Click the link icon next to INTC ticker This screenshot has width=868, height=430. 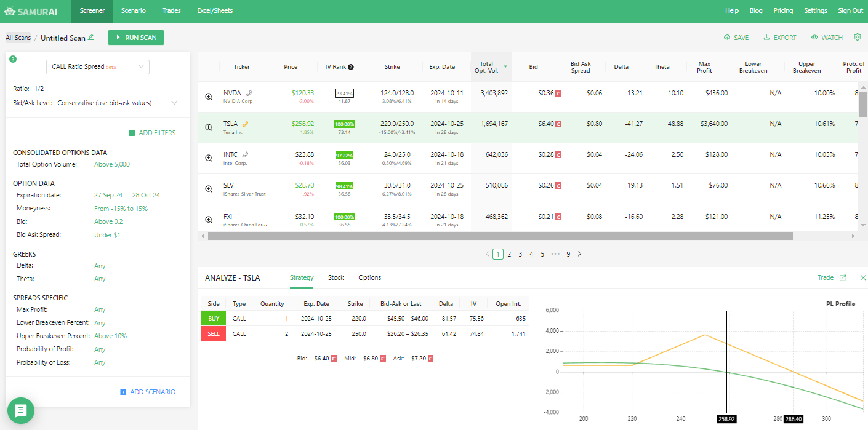tap(245, 154)
